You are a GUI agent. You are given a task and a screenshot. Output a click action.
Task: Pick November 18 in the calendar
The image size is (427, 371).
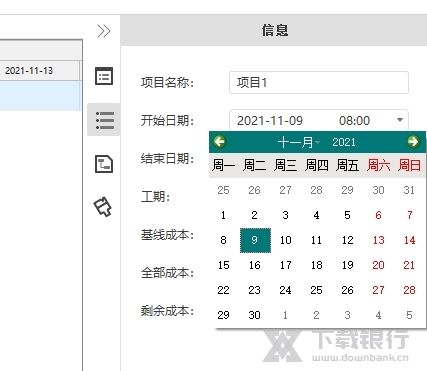tap(317, 265)
